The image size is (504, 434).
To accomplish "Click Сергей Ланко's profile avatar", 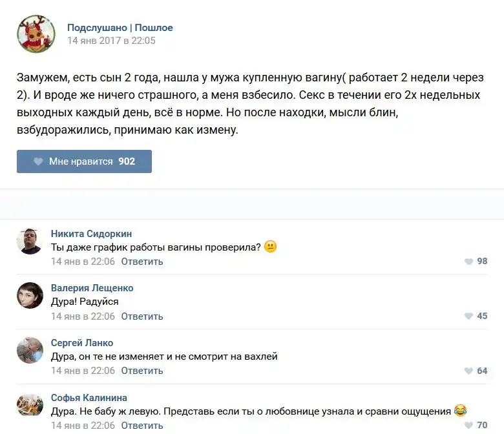I will tap(30, 350).
